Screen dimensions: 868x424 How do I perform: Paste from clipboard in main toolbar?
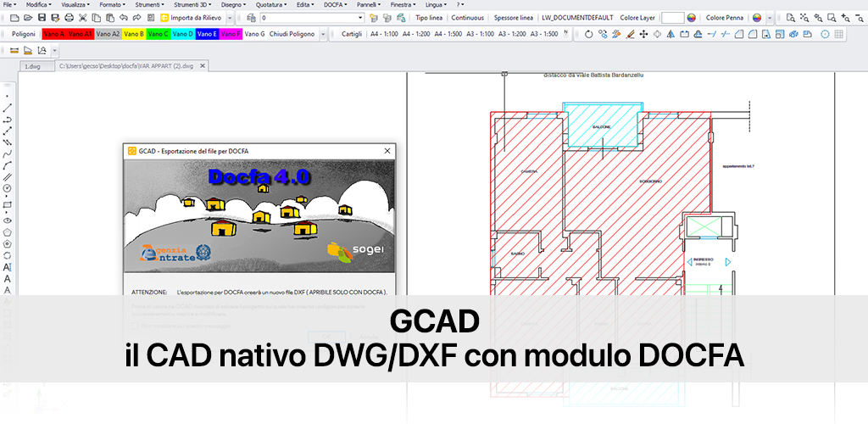[x=110, y=18]
